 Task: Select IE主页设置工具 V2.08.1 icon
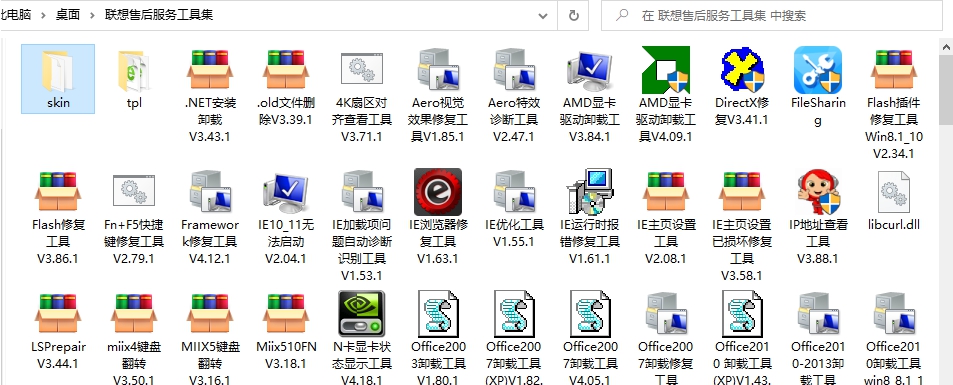pyautogui.click(x=666, y=192)
